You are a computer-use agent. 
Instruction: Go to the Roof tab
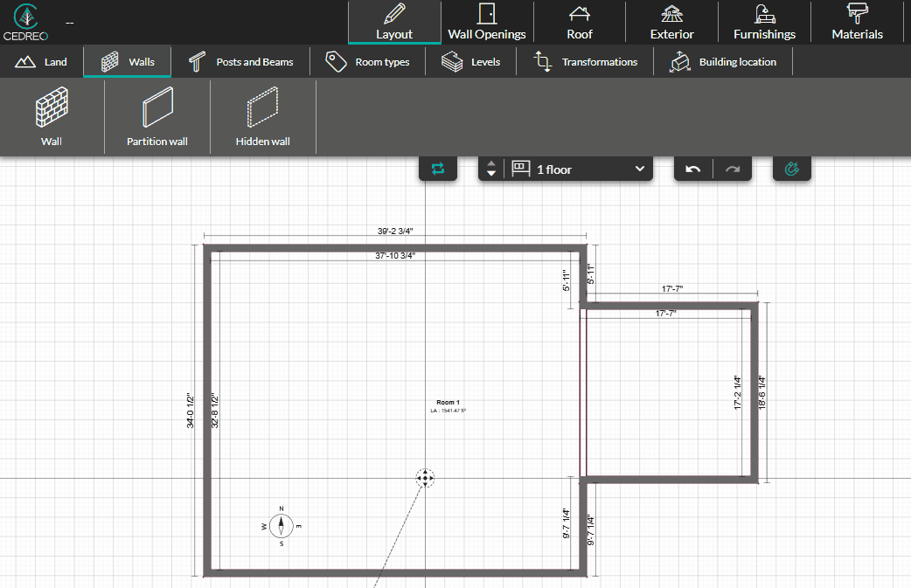pos(579,23)
